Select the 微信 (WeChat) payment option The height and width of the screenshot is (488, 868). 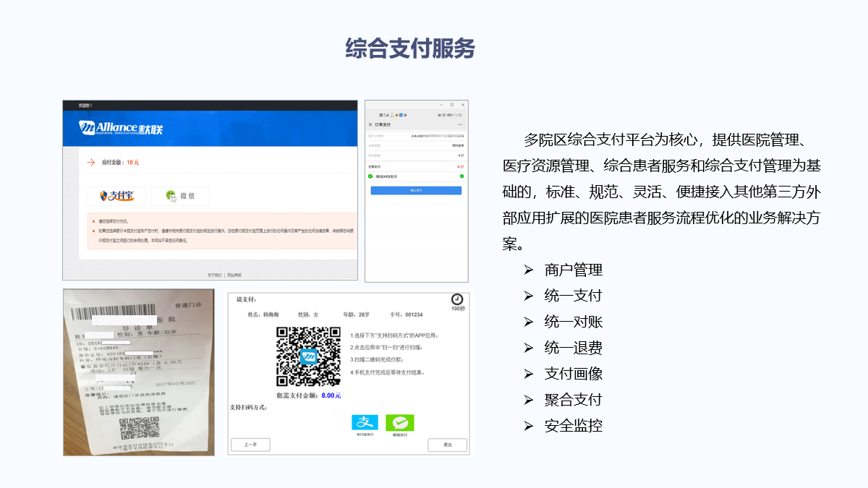click(x=180, y=195)
